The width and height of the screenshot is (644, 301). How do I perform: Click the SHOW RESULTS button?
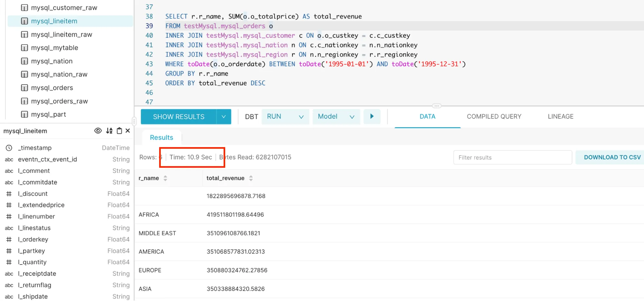click(178, 116)
